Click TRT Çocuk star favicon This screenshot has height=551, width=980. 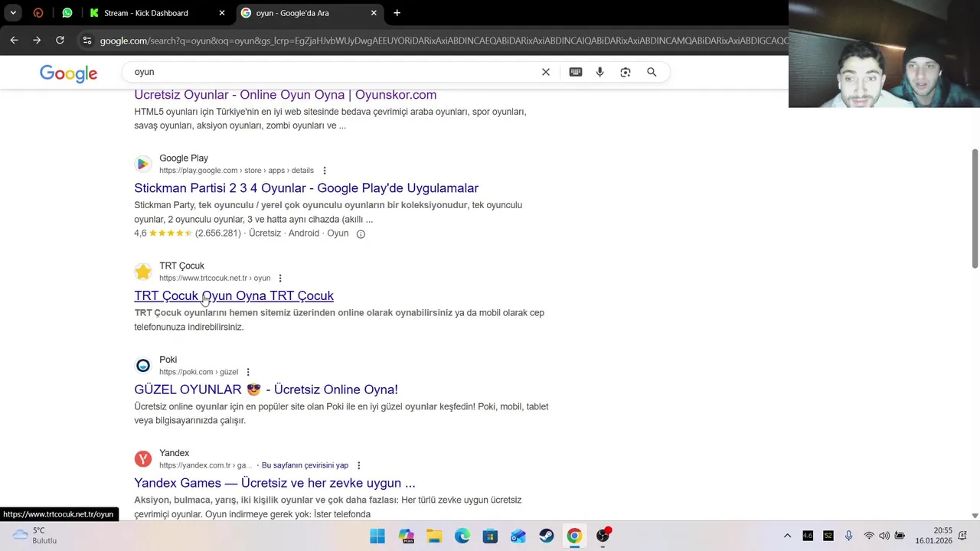click(x=142, y=272)
